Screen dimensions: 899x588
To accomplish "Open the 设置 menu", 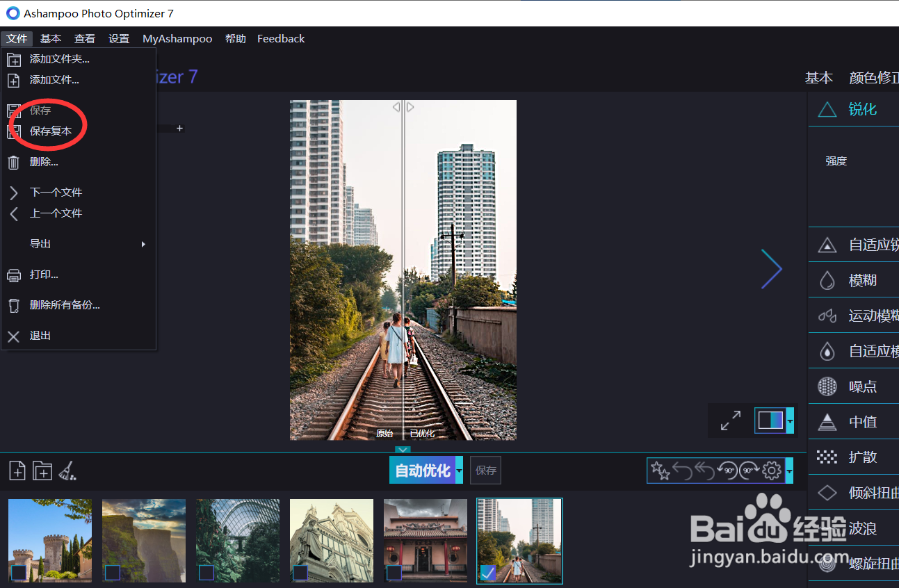I will click(x=119, y=39).
